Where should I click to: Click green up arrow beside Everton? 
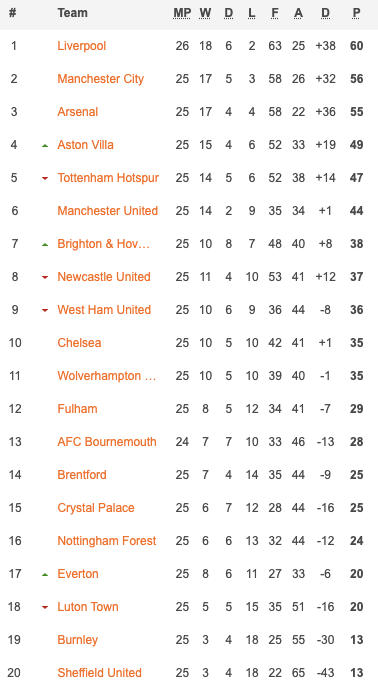pos(45,574)
